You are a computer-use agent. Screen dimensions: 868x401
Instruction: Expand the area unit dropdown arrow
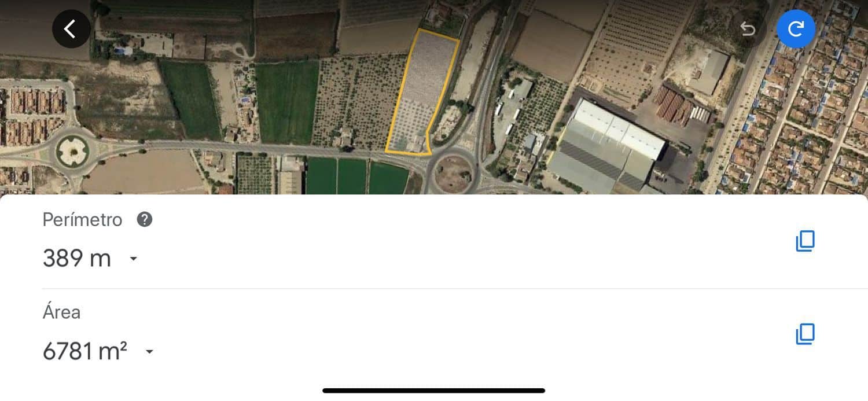[x=149, y=352]
